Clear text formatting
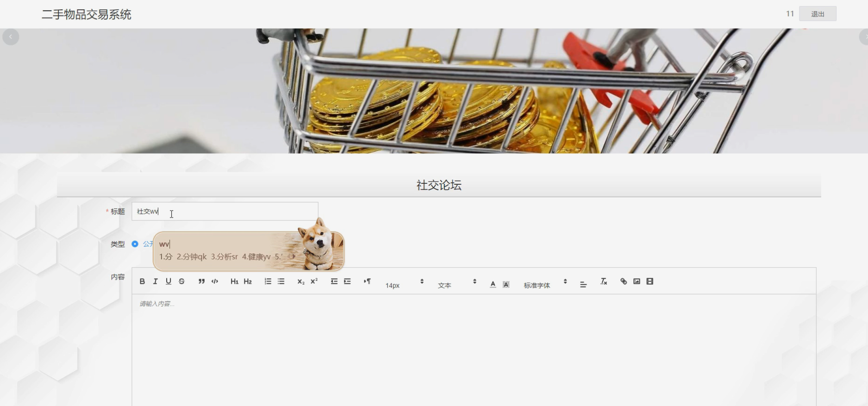The image size is (868, 406). tap(604, 281)
